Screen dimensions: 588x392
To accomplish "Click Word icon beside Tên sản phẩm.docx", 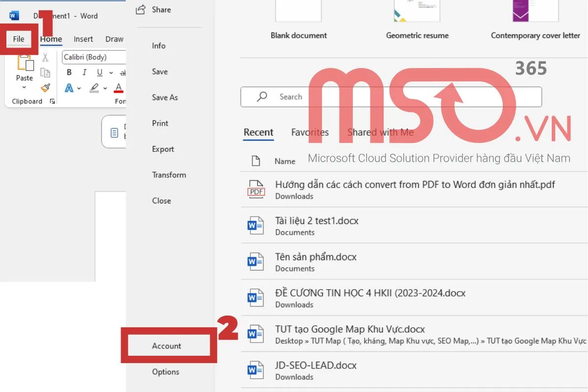I will (255, 262).
